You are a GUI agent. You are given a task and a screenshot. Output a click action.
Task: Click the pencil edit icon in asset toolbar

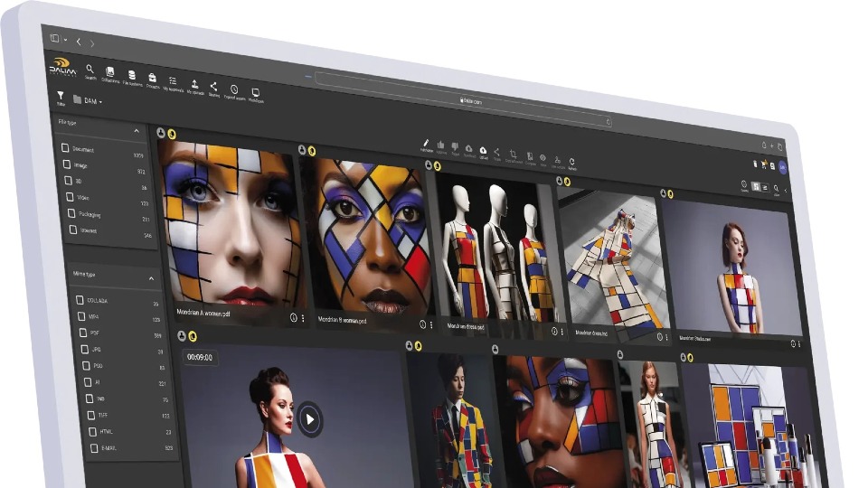pyautogui.click(x=426, y=143)
